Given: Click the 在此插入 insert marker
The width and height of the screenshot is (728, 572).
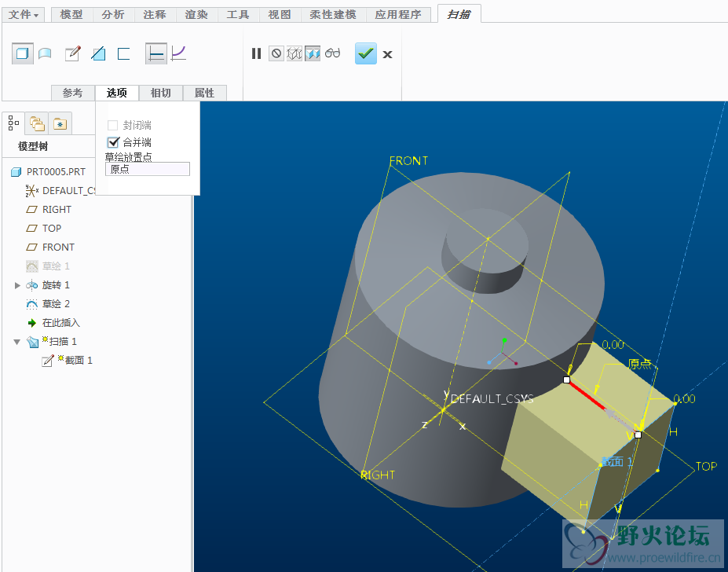Looking at the screenshot, I should coord(53,323).
